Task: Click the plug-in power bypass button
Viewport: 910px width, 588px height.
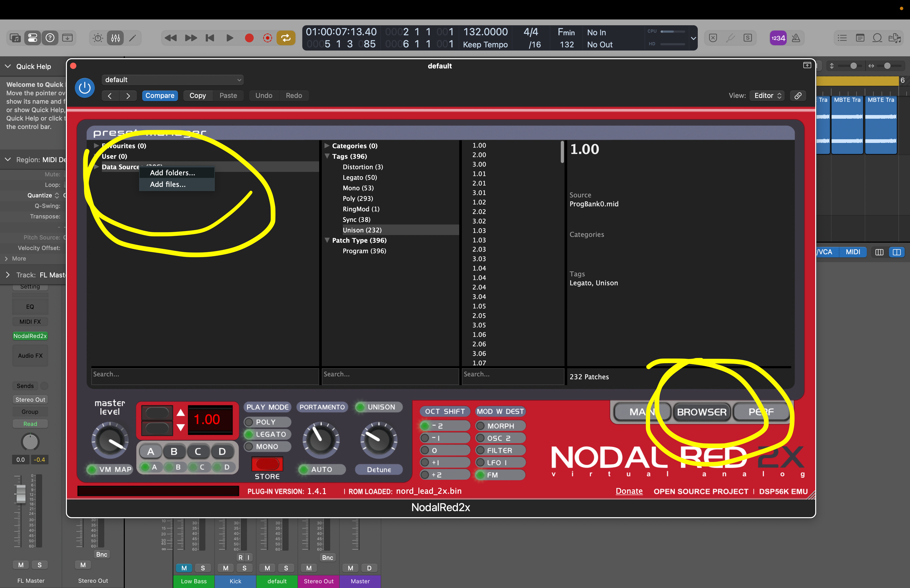Action: click(85, 88)
